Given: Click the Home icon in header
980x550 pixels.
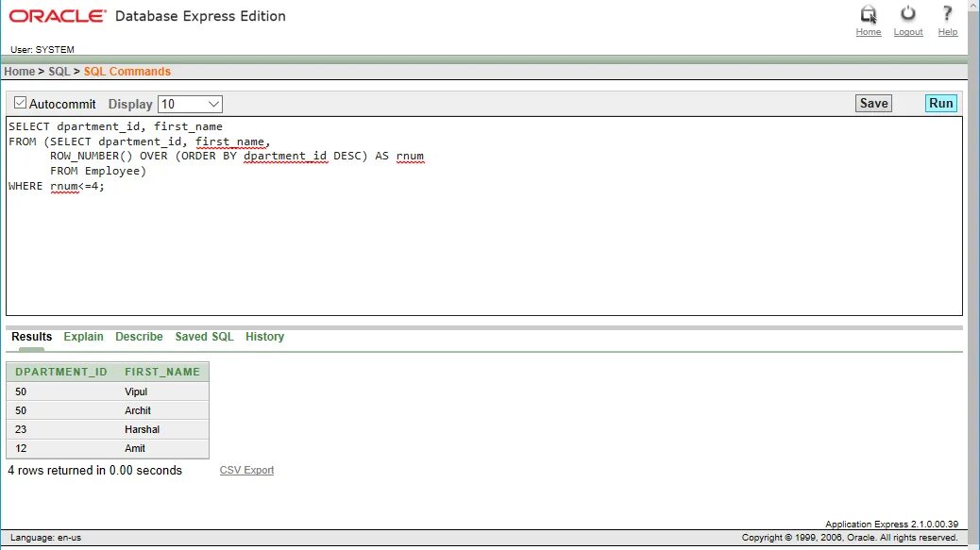Looking at the screenshot, I should coord(869,14).
